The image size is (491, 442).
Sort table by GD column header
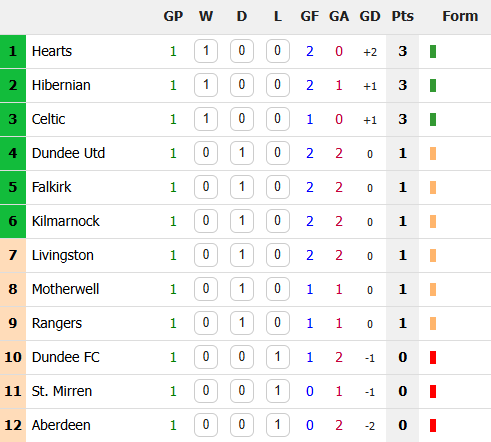pyautogui.click(x=370, y=16)
